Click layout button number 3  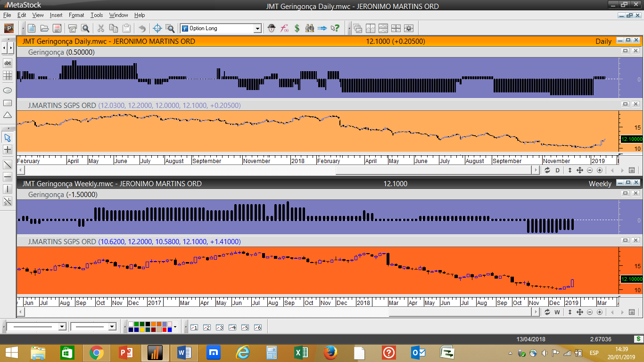point(219,327)
